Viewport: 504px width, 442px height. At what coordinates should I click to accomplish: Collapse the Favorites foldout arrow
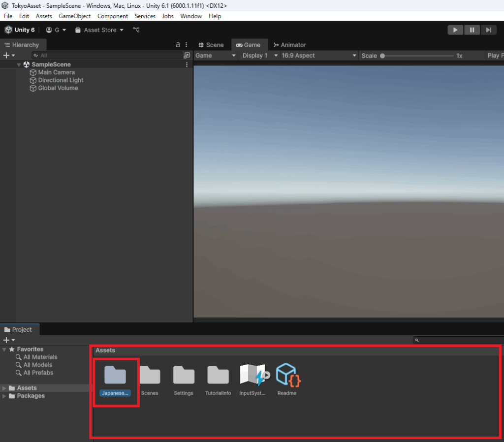(4, 349)
